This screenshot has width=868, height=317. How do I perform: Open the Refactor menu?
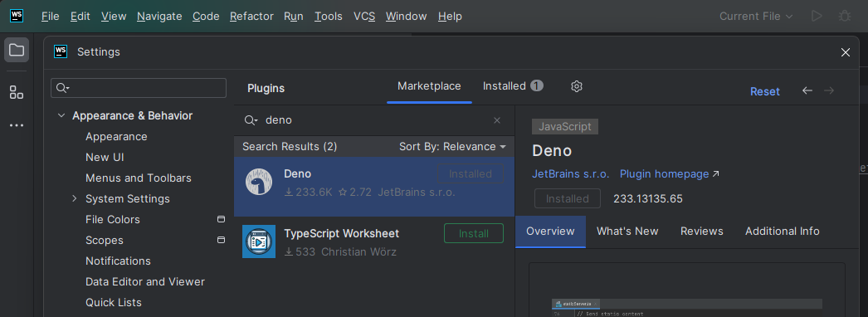252,16
